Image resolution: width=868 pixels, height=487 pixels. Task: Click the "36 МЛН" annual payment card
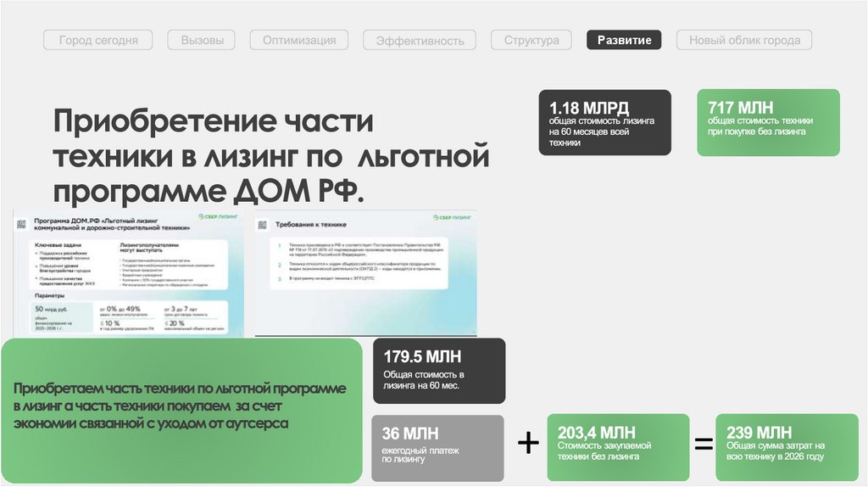click(438, 448)
